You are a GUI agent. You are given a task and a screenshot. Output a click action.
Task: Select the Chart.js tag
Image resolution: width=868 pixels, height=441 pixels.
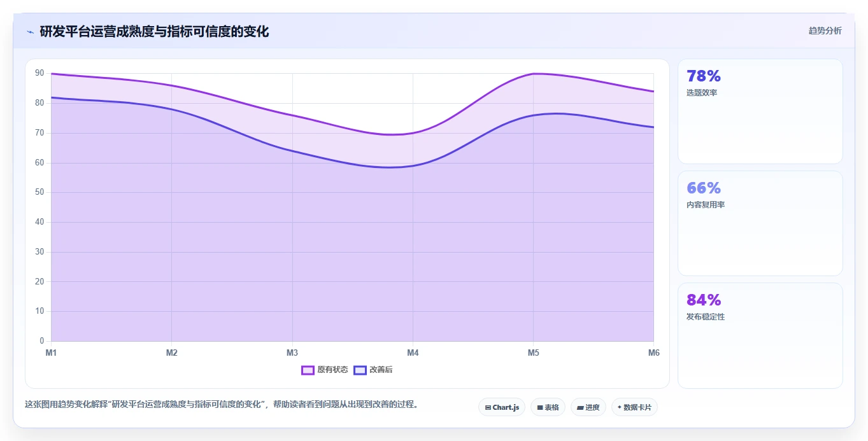pyautogui.click(x=502, y=407)
